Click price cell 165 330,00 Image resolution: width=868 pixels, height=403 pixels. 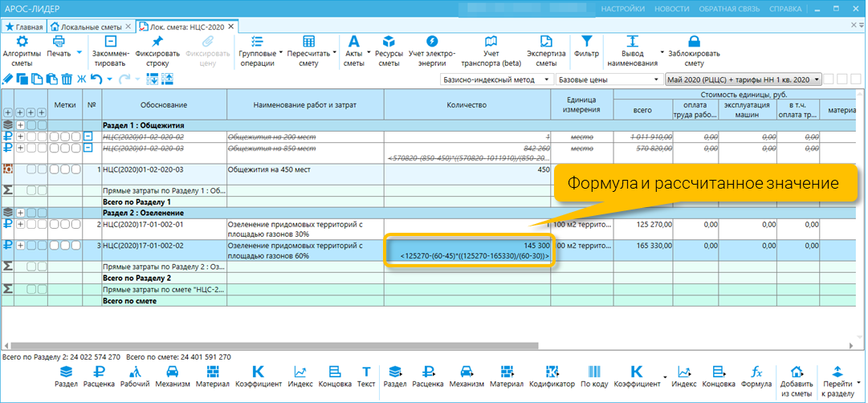tap(642, 250)
